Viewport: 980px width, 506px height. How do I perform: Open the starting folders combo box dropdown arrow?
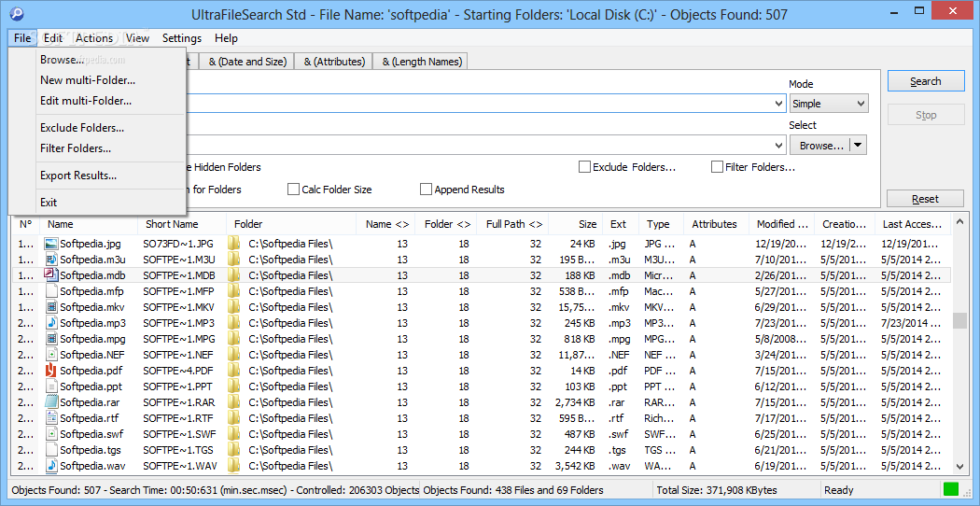pyautogui.click(x=778, y=146)
